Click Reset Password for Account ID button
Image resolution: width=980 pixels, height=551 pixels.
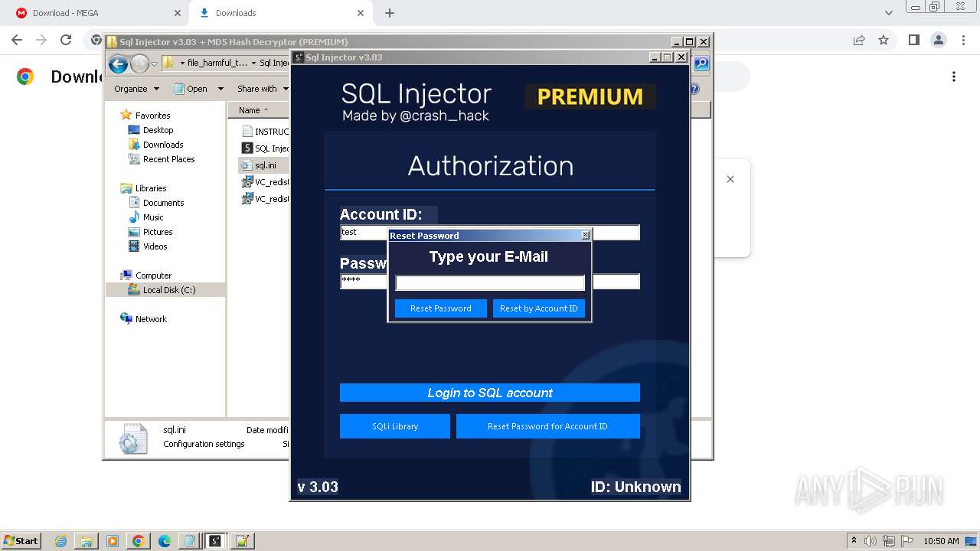pyautogui.click(x=547, y=426)
